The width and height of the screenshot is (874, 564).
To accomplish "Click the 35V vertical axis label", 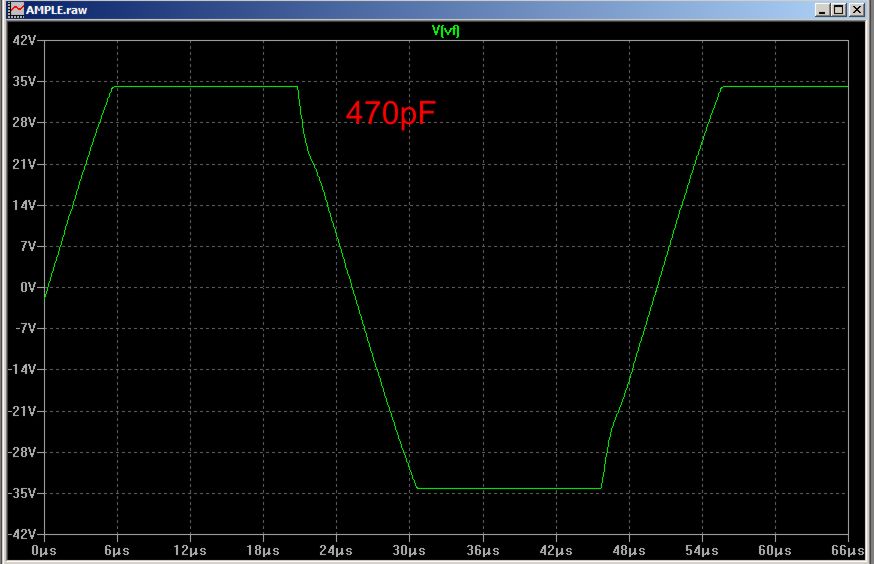I will (x=24, y=81).
